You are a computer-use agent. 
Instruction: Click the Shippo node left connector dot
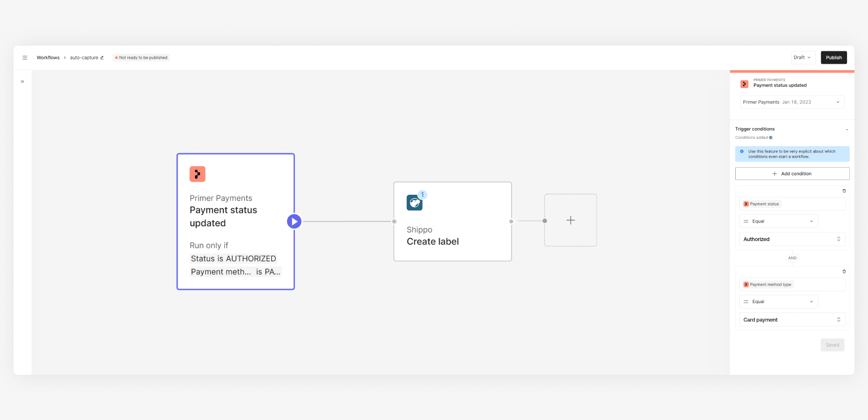[x=394, y=221]
